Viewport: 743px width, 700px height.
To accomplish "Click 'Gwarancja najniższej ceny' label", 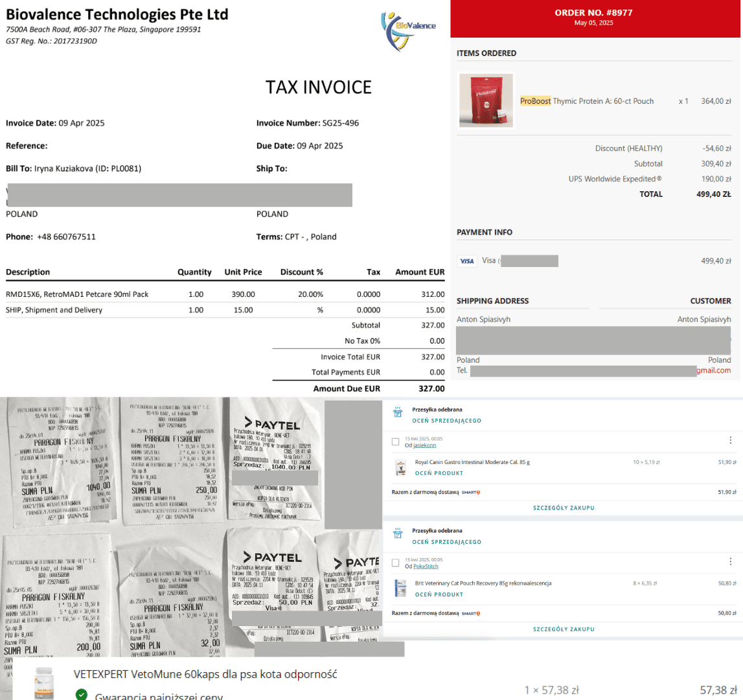I will pyautogui.click(x=158, y=695).
